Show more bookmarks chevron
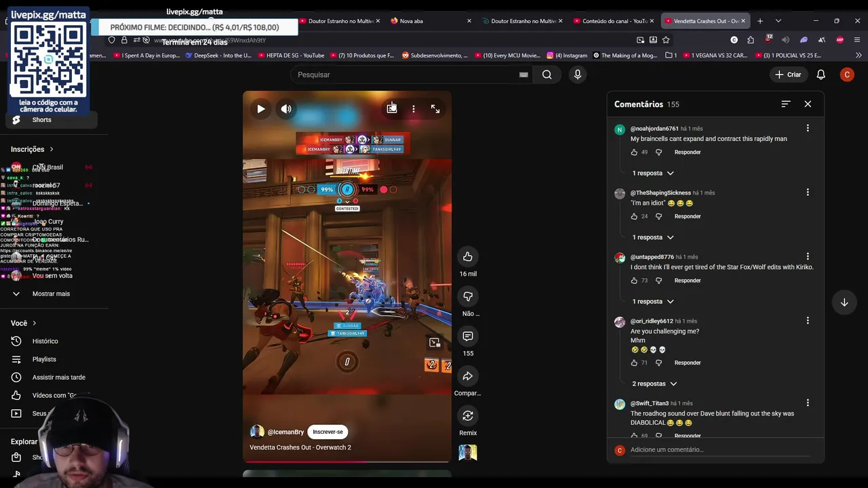 point(859,56)
